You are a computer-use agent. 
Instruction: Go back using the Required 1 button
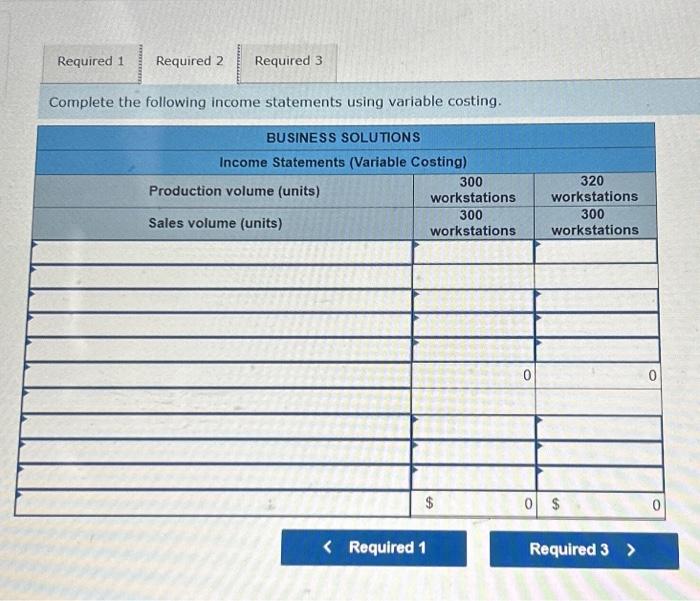374,548
